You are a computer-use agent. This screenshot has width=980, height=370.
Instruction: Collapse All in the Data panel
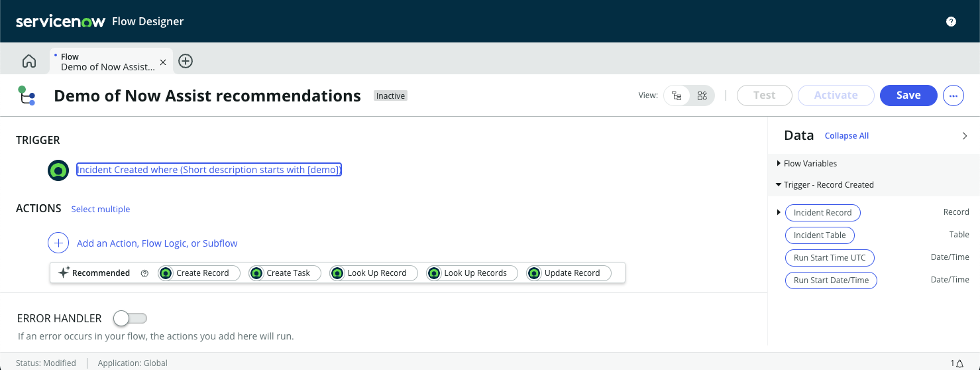click(x=847, y=136)
